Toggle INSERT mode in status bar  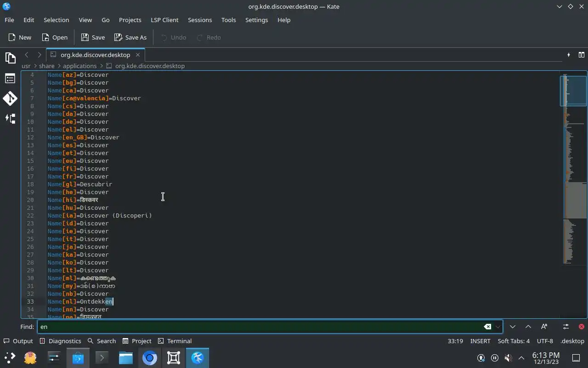point(480,341)
